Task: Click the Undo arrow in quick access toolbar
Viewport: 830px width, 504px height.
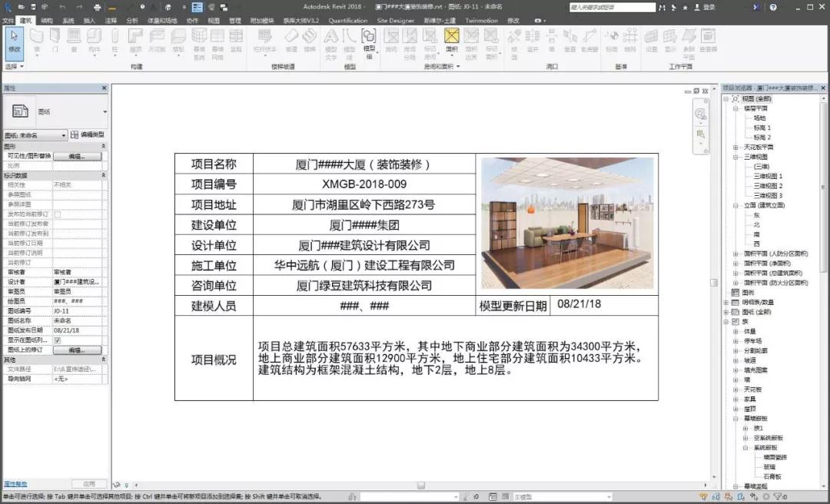Action: 62,8
